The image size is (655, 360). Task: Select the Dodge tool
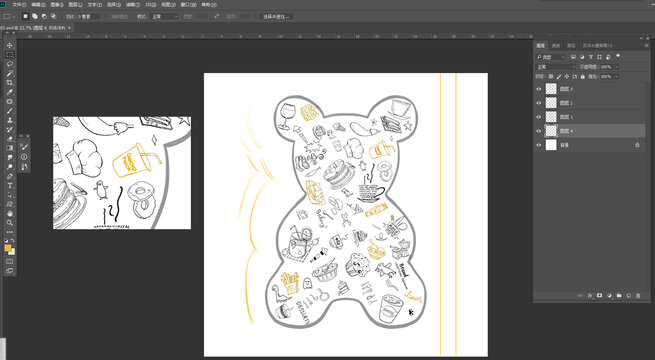click(10, 167)
